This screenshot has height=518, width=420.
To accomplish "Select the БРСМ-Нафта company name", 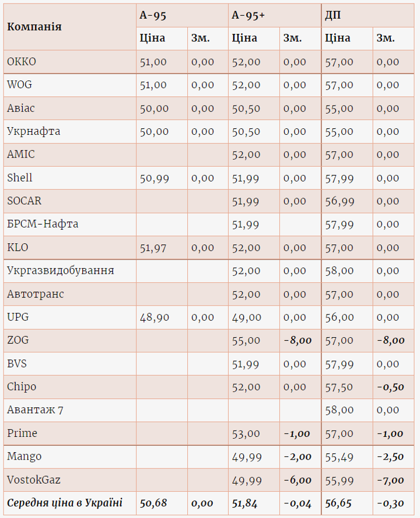I will click(x=43, y=224).
